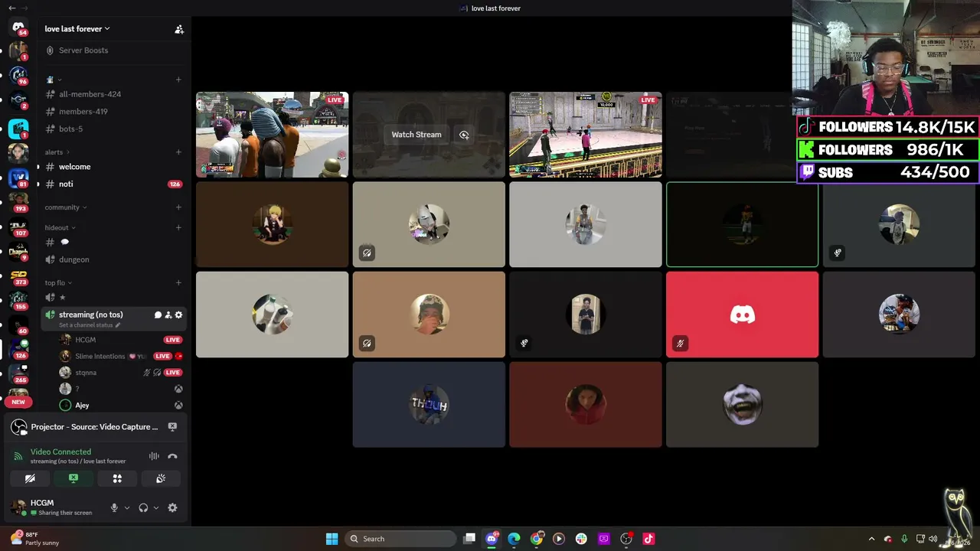This screenshot has width=980, height=551.
Task: Open the members-419 channel
Action: coord(113,112)
